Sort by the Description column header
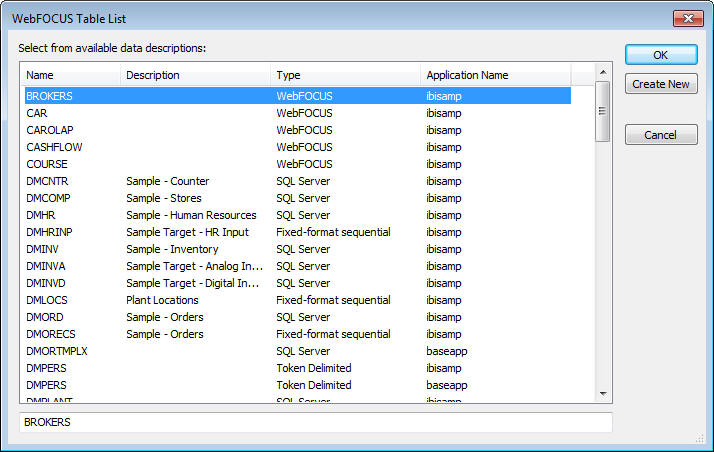714x452 pixels. (195, 75)
